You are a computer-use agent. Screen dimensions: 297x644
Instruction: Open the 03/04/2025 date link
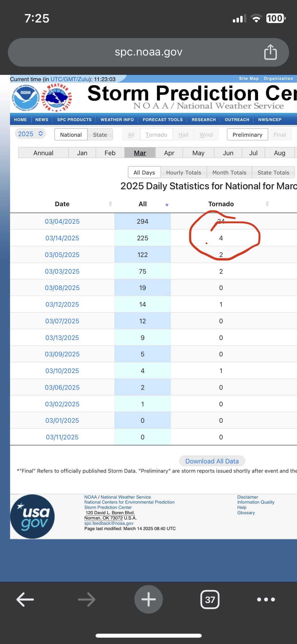(x=62, y=221)
